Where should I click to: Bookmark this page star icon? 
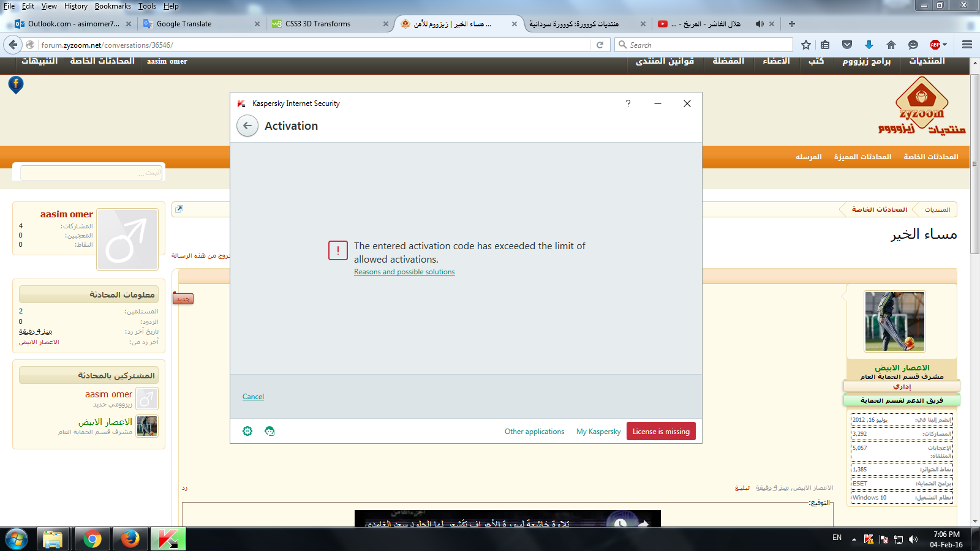click(x=806, y=45)
